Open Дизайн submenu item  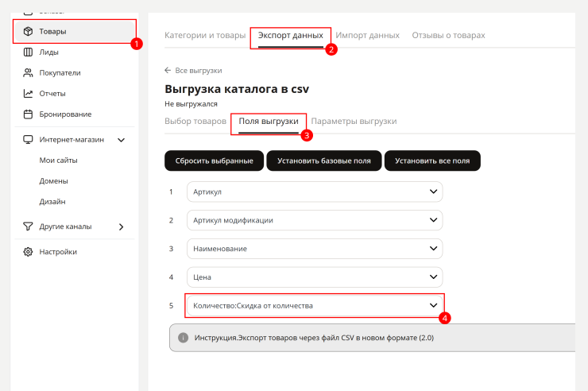point(52,201)
